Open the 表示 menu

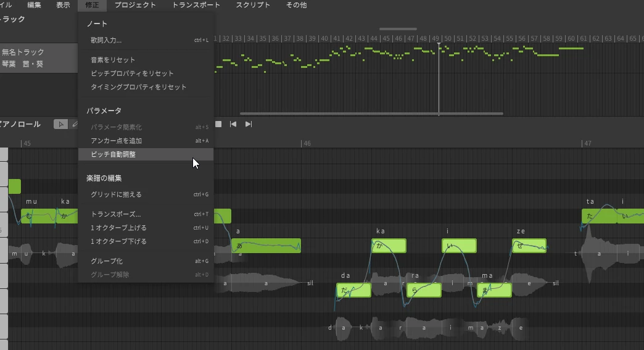63,5
